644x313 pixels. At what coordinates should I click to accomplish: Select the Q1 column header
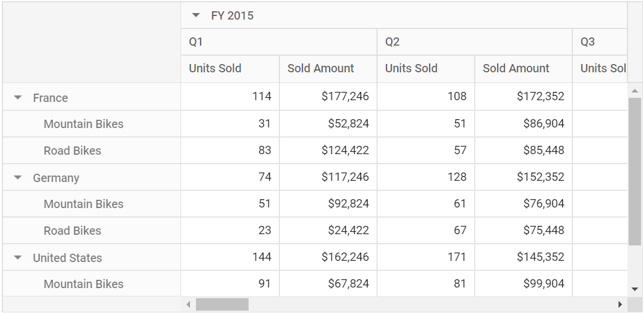tap(279, 42)
